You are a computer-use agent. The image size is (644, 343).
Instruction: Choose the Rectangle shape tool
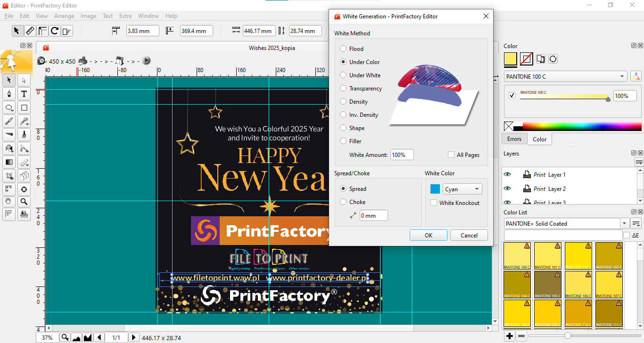(x=24, y=107)
